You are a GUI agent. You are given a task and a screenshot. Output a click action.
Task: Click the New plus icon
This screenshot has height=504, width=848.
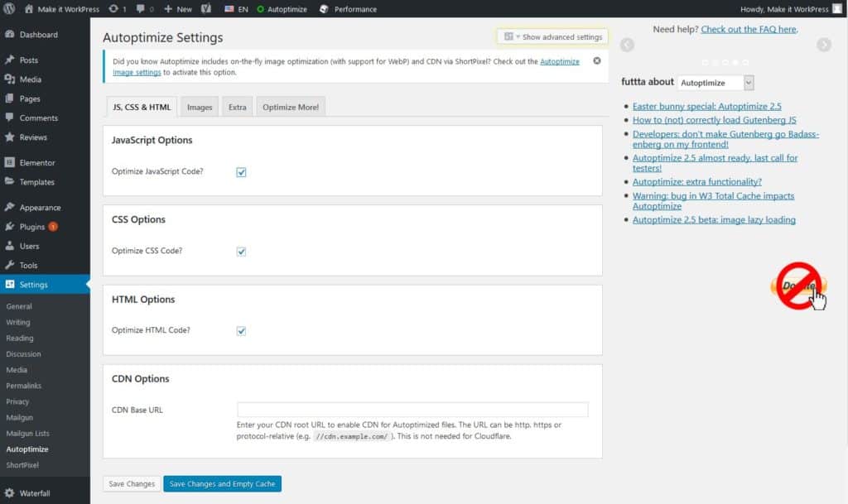click(167, 8)
